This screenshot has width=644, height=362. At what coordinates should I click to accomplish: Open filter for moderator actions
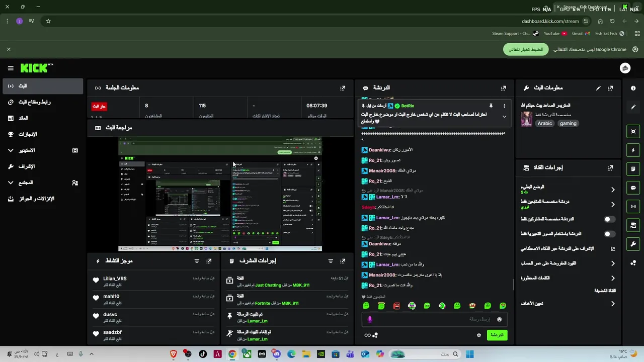[331, 261]
